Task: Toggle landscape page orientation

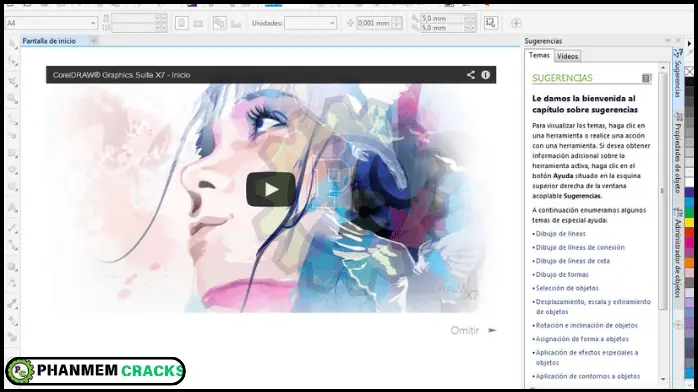Action: 198,23
